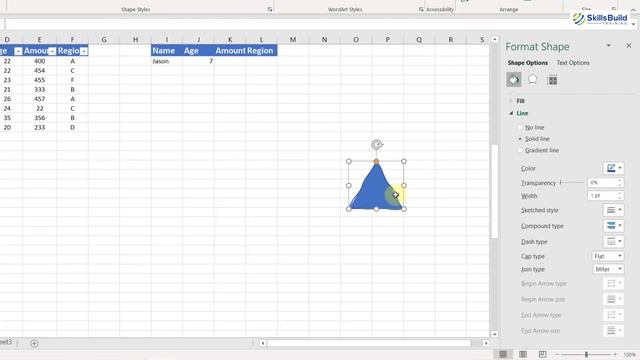The image size is (640, 360).
Task: Open the Region column filter dropdown in column F
Action: (84, 51)
